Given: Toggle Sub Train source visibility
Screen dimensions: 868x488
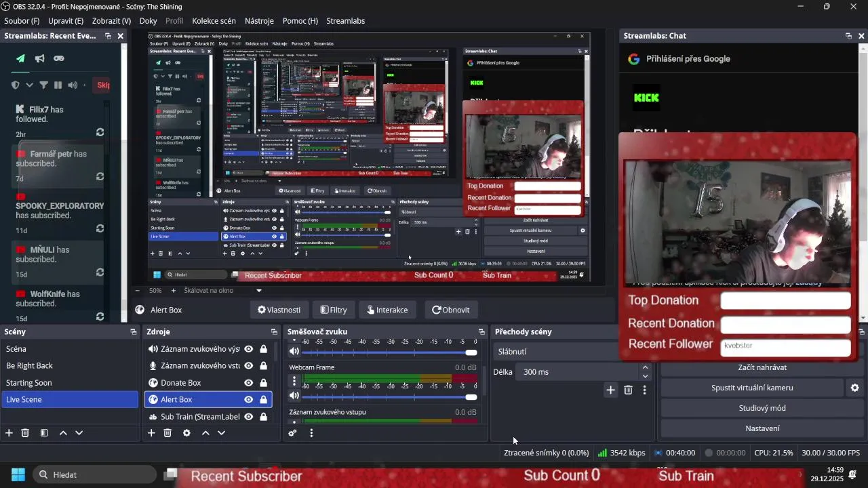Looking at the screenshot, I should point(249,417).
